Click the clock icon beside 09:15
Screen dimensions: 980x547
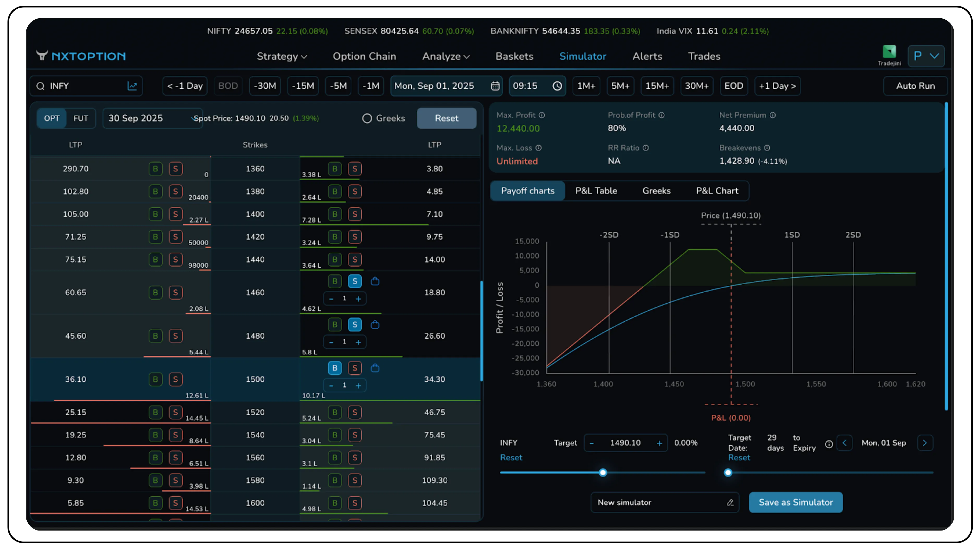(557, 86)
